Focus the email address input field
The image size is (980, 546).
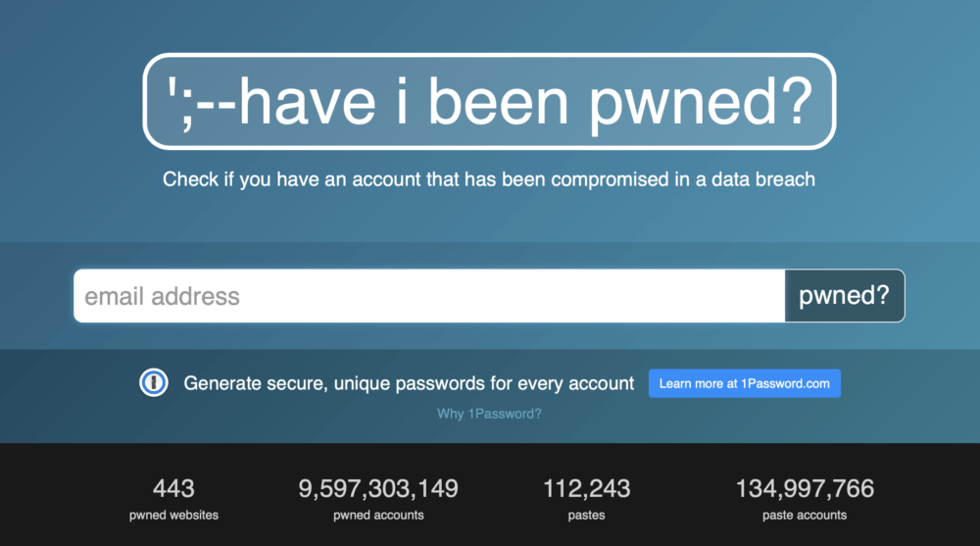coord(429,296)
